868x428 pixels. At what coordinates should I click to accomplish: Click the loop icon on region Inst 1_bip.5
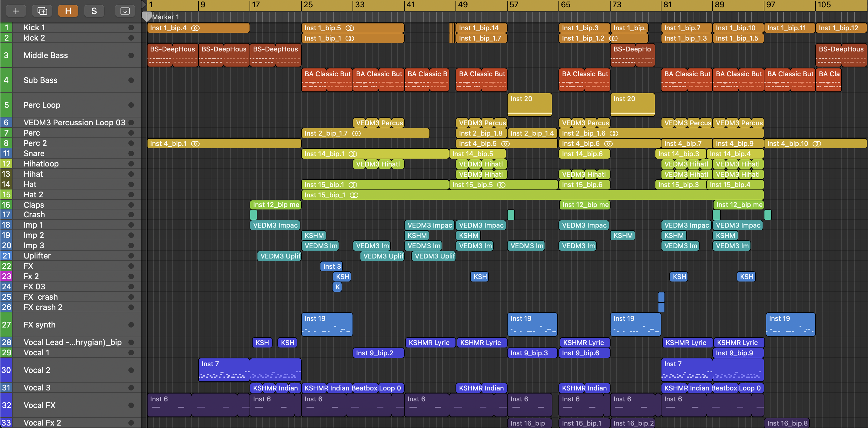[x=350, y=28]
